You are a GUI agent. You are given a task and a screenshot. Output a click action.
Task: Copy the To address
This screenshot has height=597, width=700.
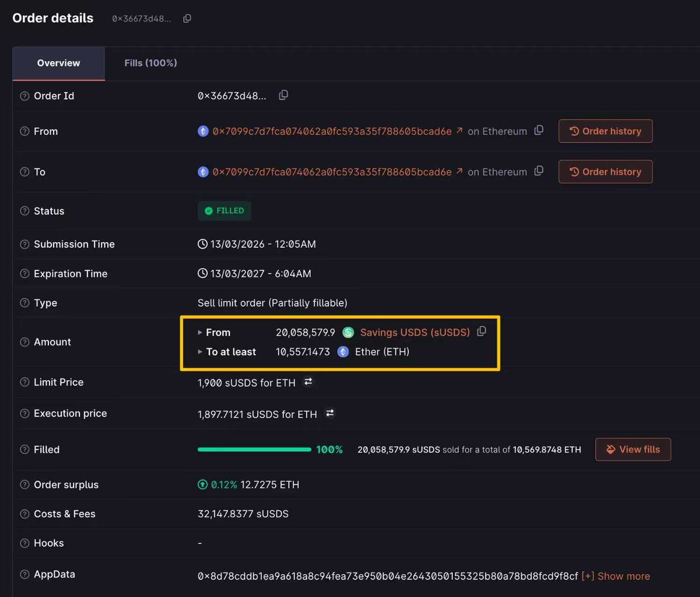coord(539,171)
